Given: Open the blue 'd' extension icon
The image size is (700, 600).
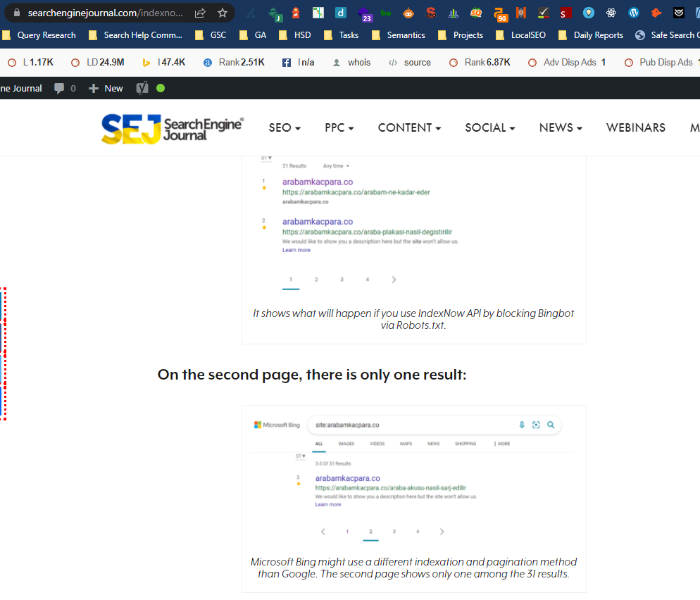Looking at the screenshot, I should pyautogui.click(x=341, y=13).
